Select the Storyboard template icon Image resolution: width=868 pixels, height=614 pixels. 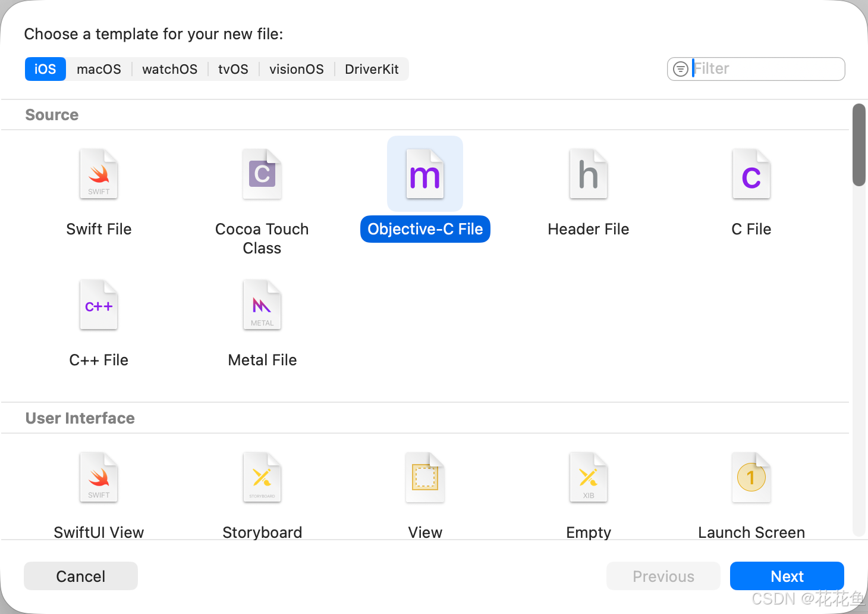[262, 477]
